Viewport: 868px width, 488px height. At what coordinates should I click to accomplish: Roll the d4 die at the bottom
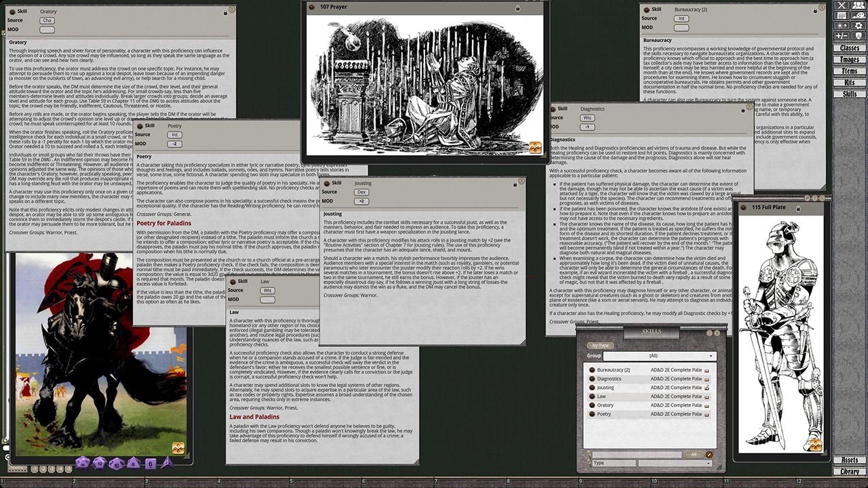pos(166,464)
